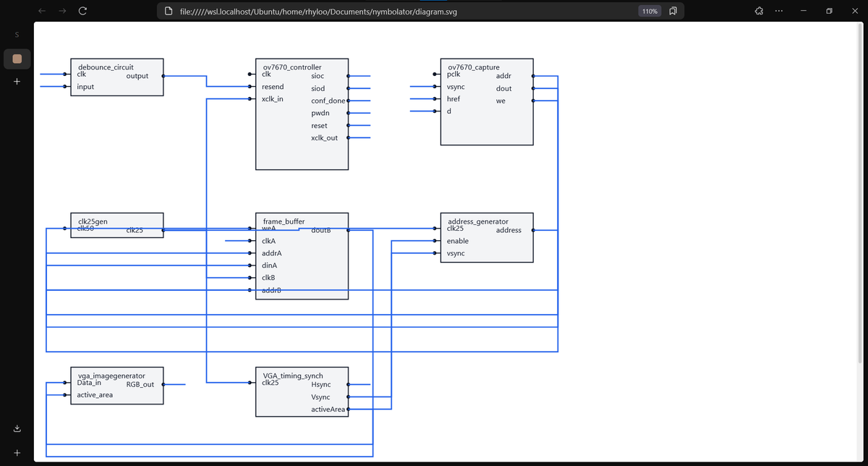868x466 pixels.
Task: Restore down the browser window
Action: tap(829, 11)
